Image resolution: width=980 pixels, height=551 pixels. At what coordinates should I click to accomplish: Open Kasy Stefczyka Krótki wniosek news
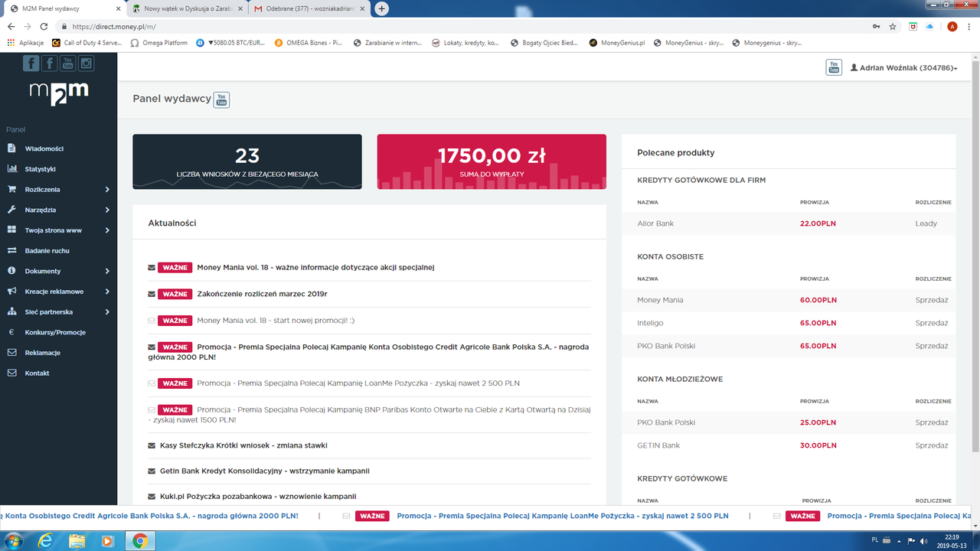(x=243, y=445)
